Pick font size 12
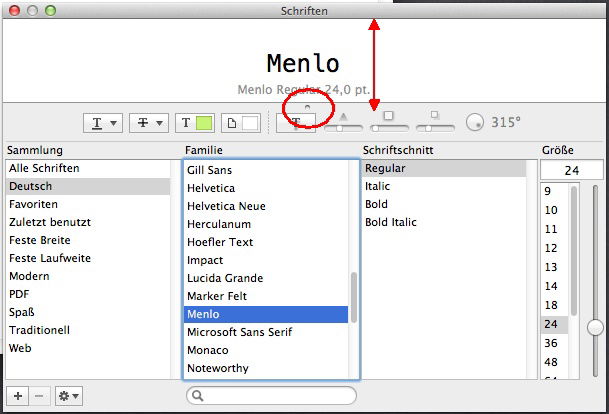This screenshot has height=414, width=609. pos(555,248)
